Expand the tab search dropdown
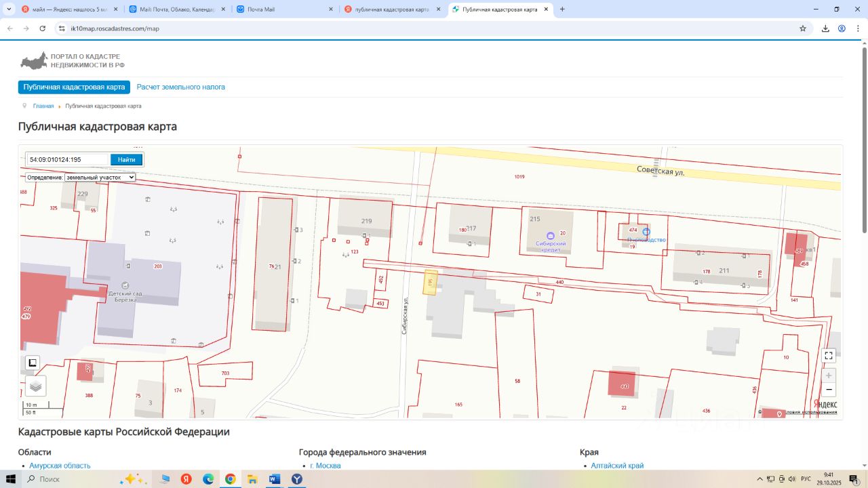The image size is (868, 488). click(9, 9)
